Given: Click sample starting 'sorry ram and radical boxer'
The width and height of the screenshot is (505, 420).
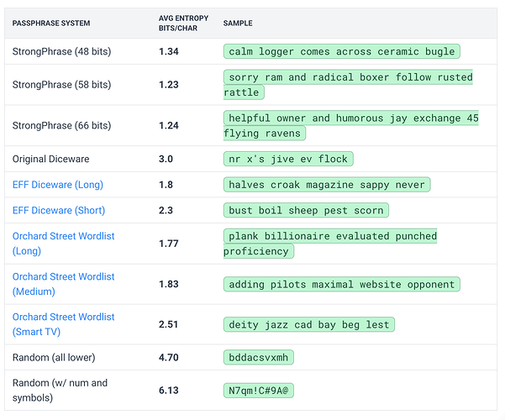Looking at the screenshot, I should 348,85.
